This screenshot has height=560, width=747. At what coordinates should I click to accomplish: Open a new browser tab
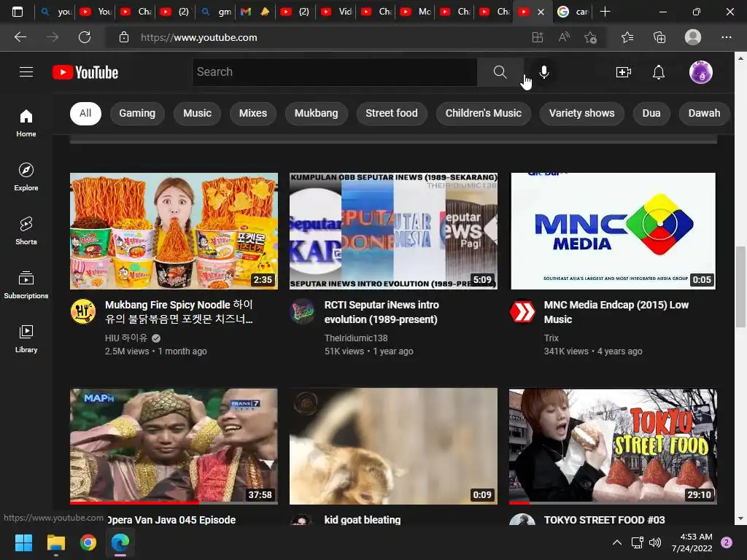(x=605, y=12)
